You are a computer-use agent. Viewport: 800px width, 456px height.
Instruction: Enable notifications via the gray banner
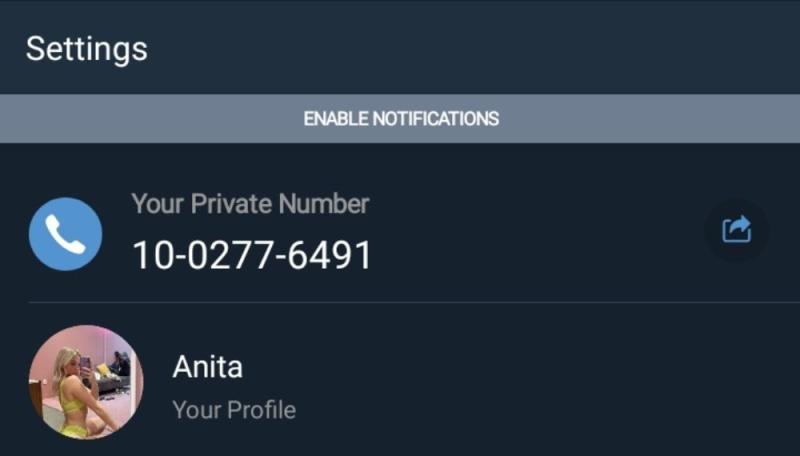(400, 118)
